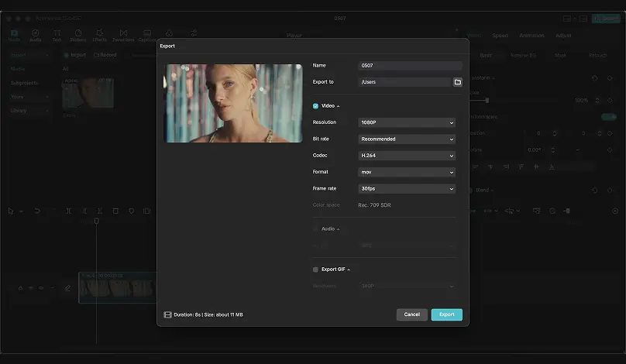Click the split clip icon in timeline toolbar
This screenshot has width=626, height=364.
click(69, 211)
